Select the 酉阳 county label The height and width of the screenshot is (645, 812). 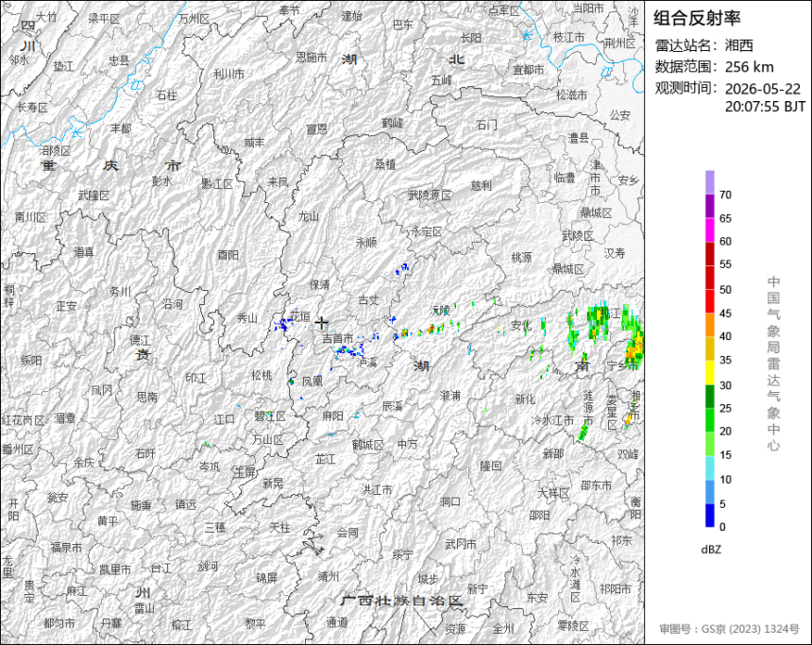click(x=228, y=255)
